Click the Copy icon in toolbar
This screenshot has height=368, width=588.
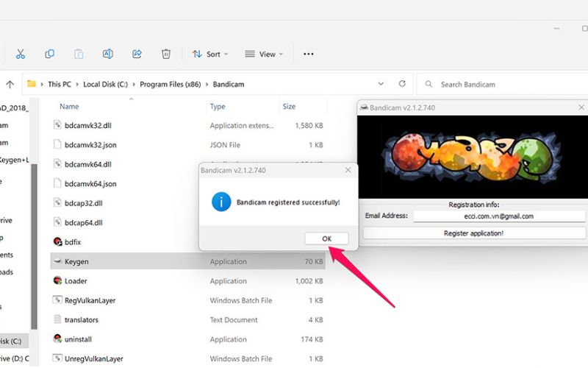coord(49,54)
